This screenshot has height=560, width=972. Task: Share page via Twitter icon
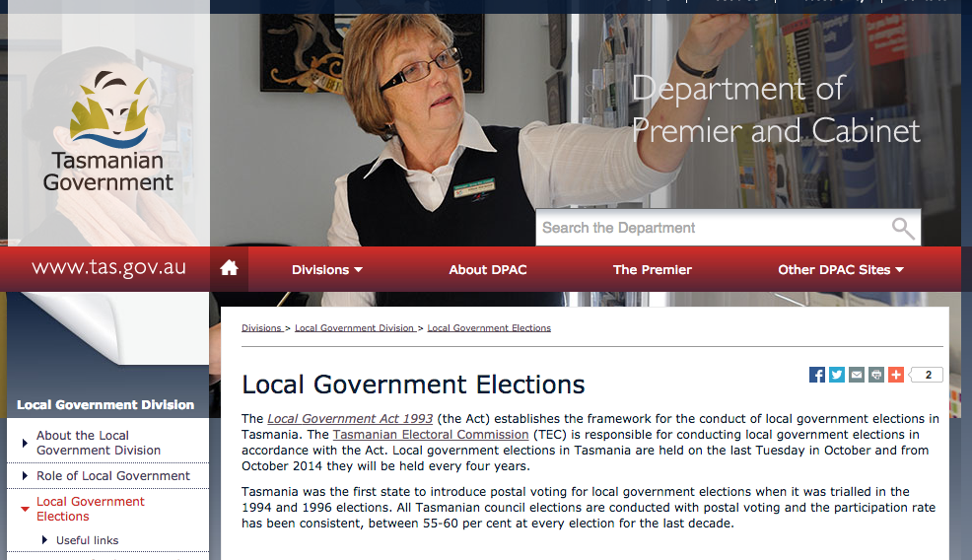click(837, 375)
